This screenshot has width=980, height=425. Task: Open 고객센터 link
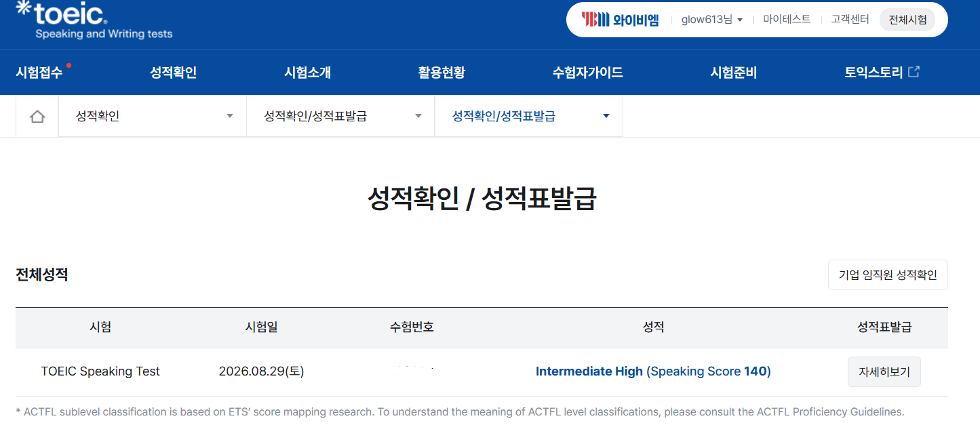point(850,20)
